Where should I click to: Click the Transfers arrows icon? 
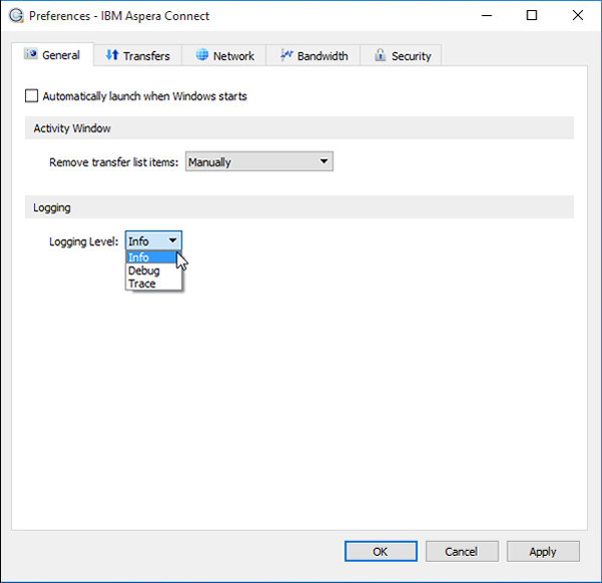[112, 56]
